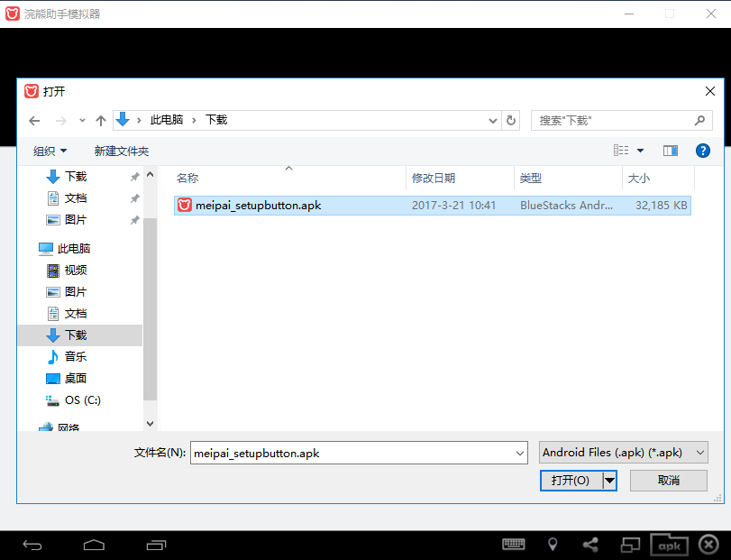The image size is (731, 560).
Task: Open the location pin settings icon
Action: tap(553, 545)
